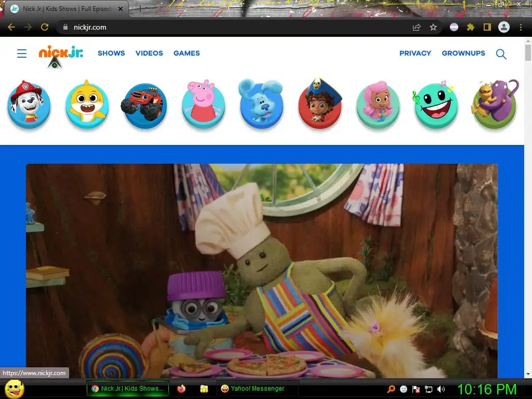Click the share page icon in address bar
532x399 pixels.
click(417, 28)
